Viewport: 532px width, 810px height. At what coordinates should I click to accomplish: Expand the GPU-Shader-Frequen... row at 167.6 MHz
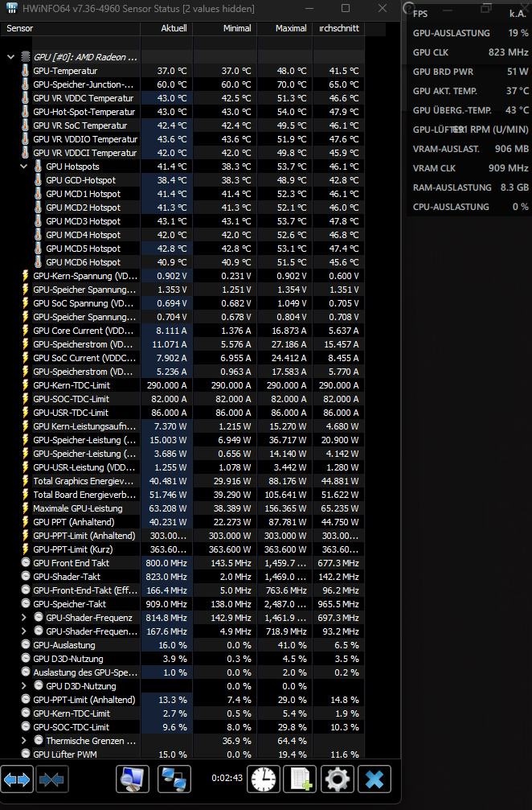[x=23, y=631]
